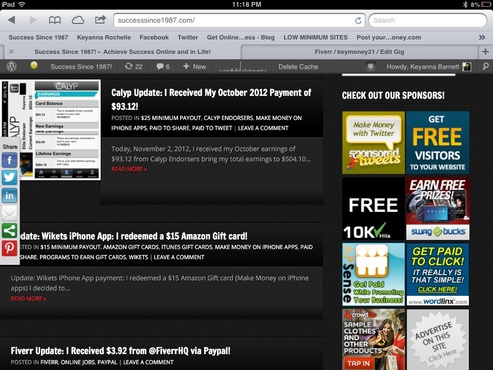Image resolution: width=493 pixels, height=370 pixels.
Task: Open Get Online...ess - Blog bookmark
Action: click(241, 37)
